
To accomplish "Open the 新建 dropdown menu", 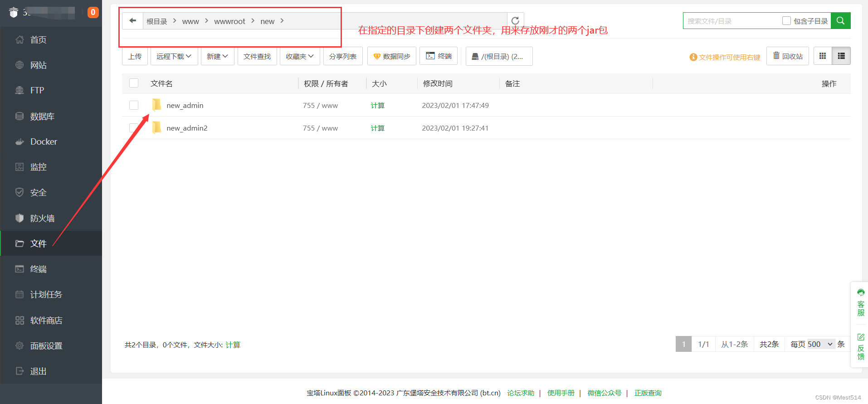I will point(217,56).
